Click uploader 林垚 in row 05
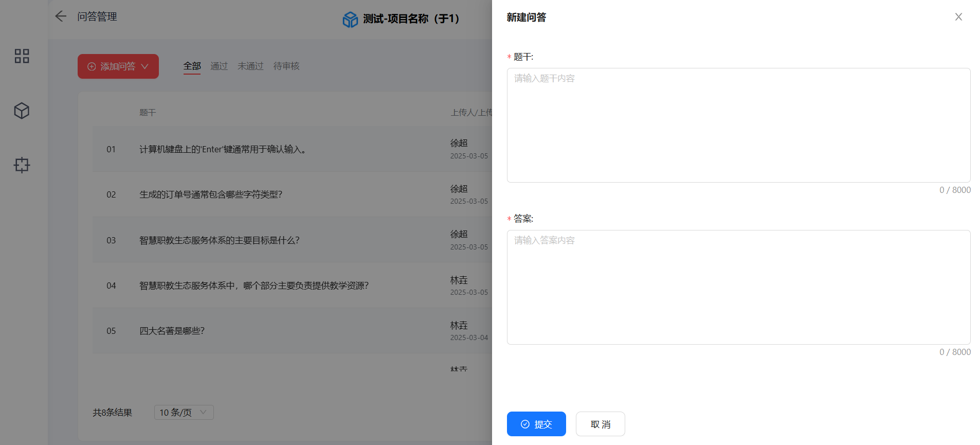Viewport: 980px width, 445px height. pyautogui.click(x=459, y=325)
